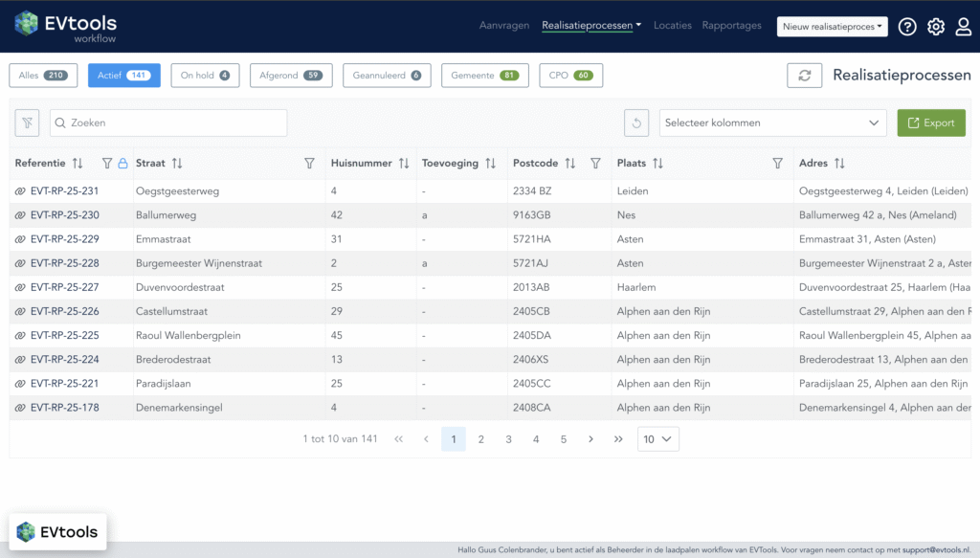Toggle the lock icon on Referentie column
The image size is (980, 558).
pyautogui.click(x=122, y=164)
